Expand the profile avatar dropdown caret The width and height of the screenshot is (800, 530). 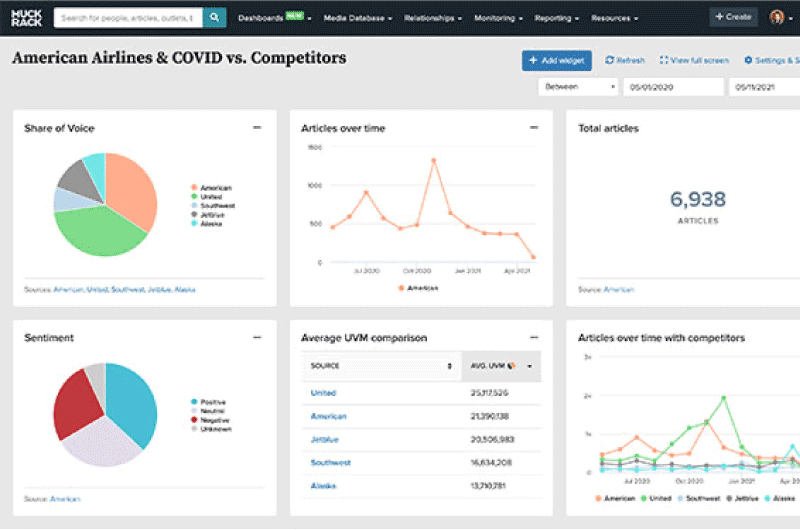(x=791, y=18)
